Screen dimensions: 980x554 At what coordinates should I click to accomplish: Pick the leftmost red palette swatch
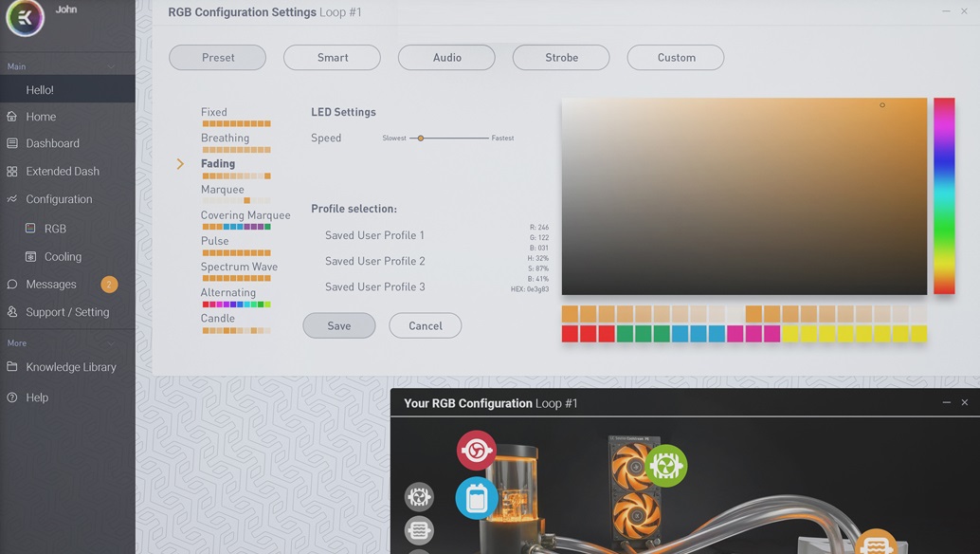570,333
